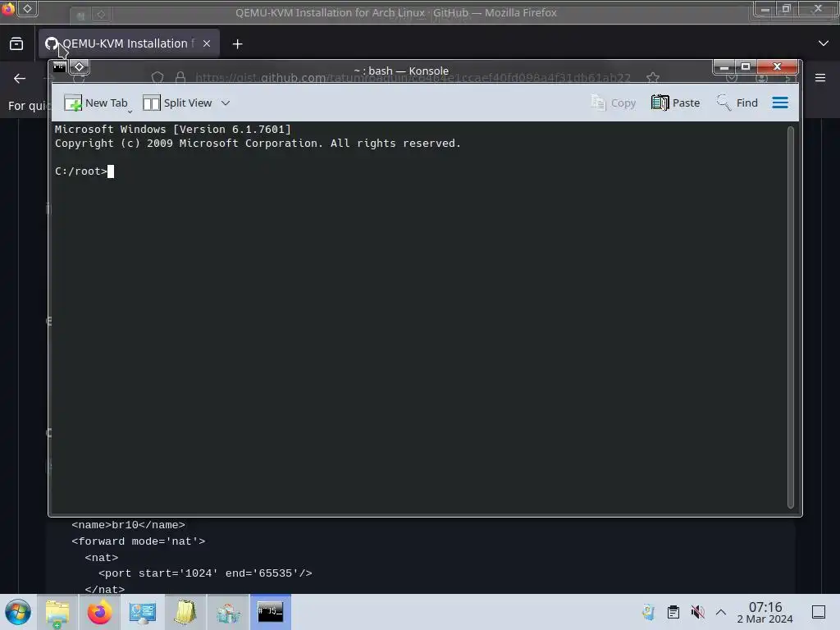This screenshot has width=840, height=630.
Task: Open Konsole hamburger menu
Action: pyautogui.click(x=780, y=103)
